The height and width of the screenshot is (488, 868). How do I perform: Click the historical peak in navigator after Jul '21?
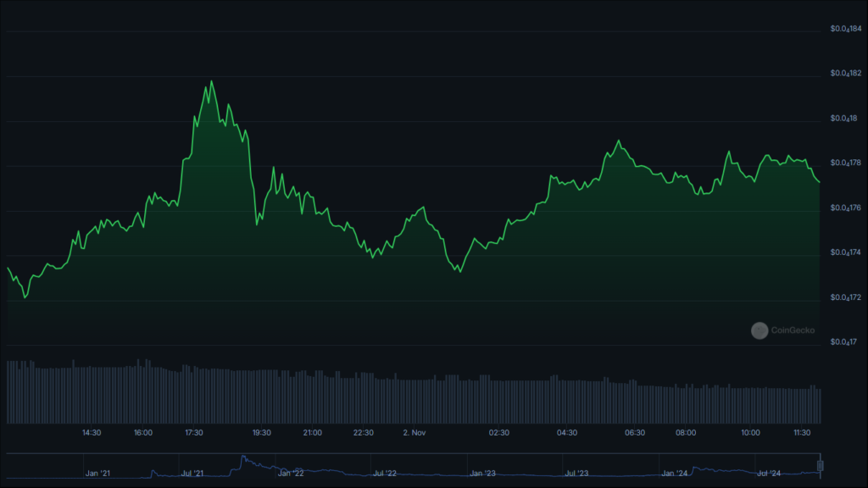click(x=243, y=457)
